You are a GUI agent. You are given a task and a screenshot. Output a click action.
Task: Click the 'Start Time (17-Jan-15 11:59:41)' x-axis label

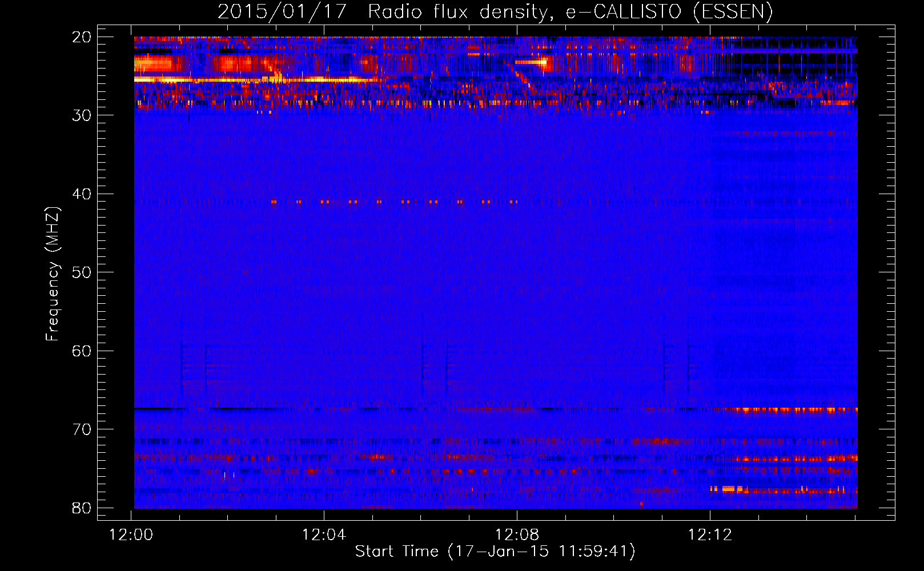click(495, 552)
